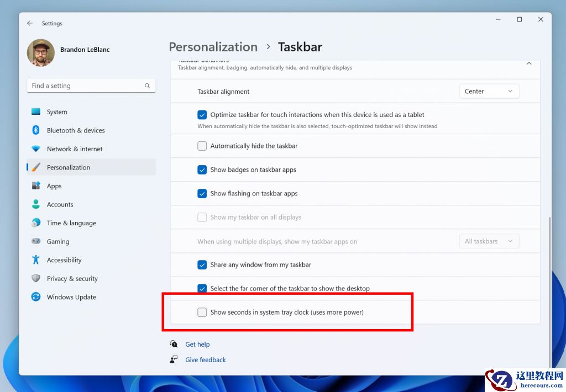Turn on automatically hide the taskbar

pyautogui.click(x=202, y=146)
